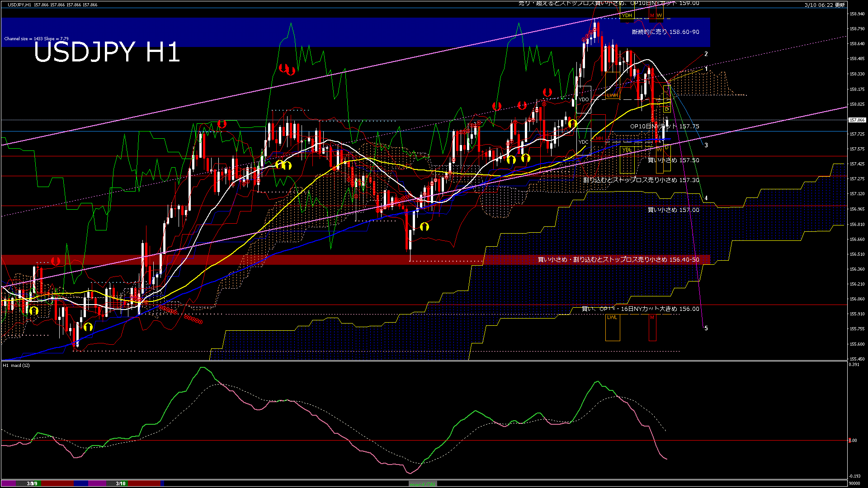The height and width of the screenshot is (488, 868).
Task: Click the YDH yesterday-high label box
Action: 627,16
